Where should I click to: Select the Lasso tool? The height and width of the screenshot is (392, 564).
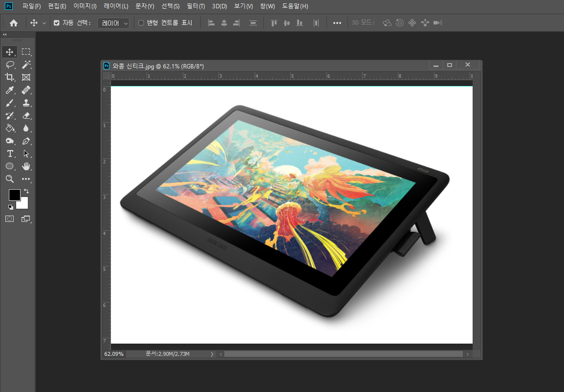[10, 65]
